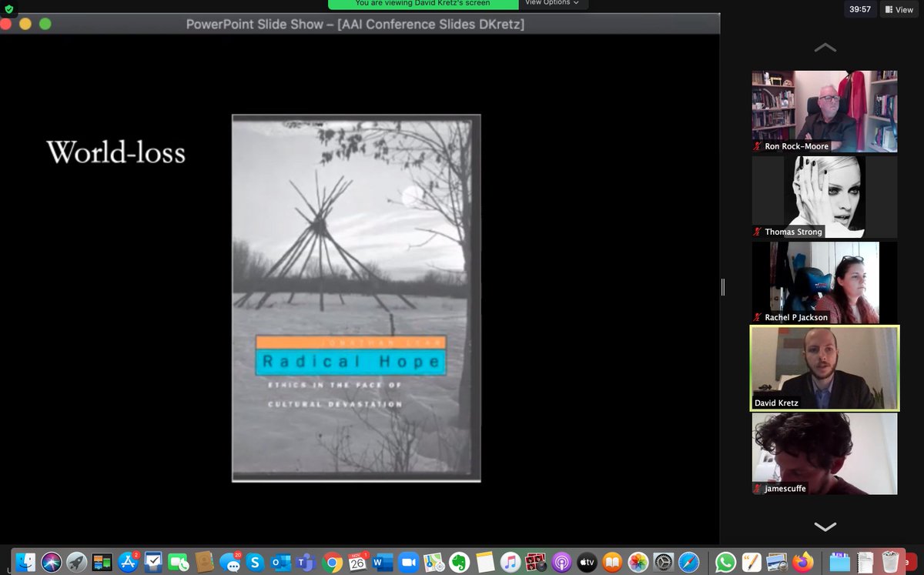
Task: Click the green encryption shield icon
Action: coord(8,9)
